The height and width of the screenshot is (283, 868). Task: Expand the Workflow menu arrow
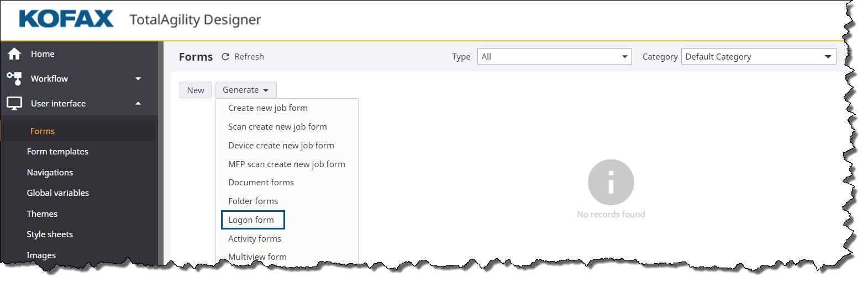[138, 79]
